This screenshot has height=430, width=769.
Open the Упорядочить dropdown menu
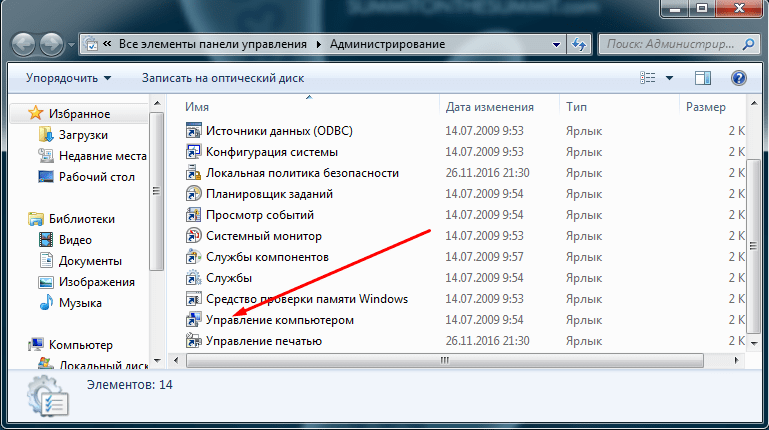(x=68, y=78)
